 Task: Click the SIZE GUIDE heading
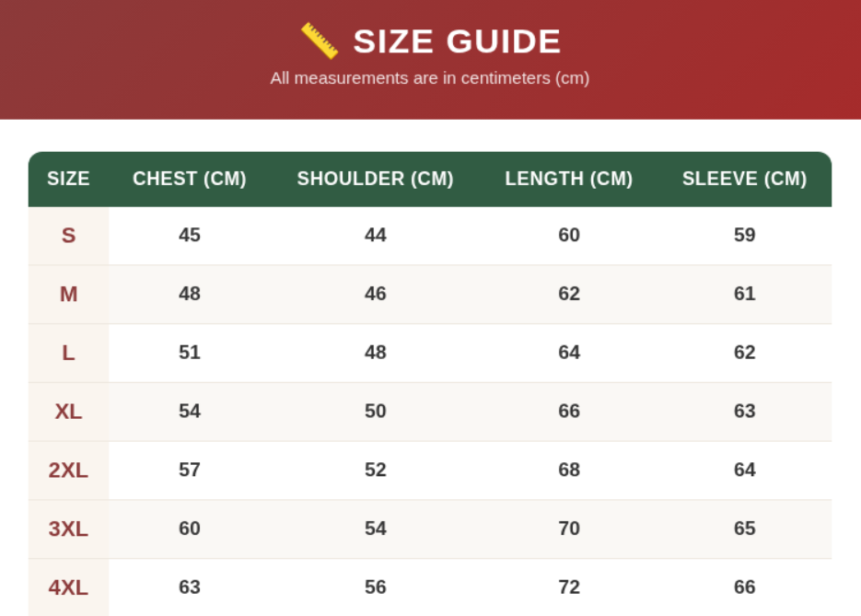point(457,41)
